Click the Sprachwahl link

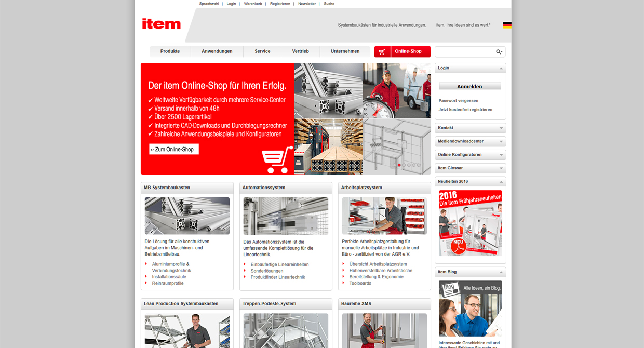click(x=209, y=4)
